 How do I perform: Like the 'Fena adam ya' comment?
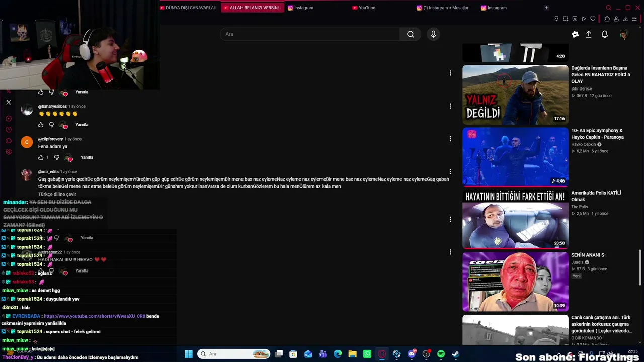point(41,157)
